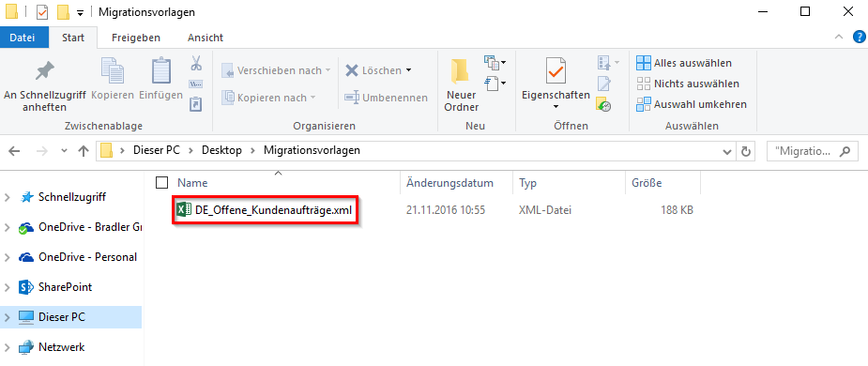Open Eigenschaften with the checkmark icon
The width and height of the screenshot is (868, 366).
point(556,71)
